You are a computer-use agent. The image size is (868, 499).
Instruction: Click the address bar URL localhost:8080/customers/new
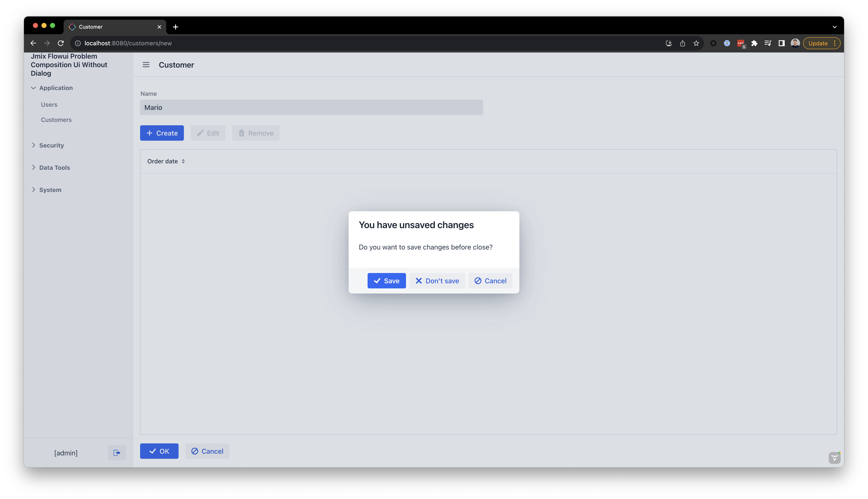(x=128, y=43)
